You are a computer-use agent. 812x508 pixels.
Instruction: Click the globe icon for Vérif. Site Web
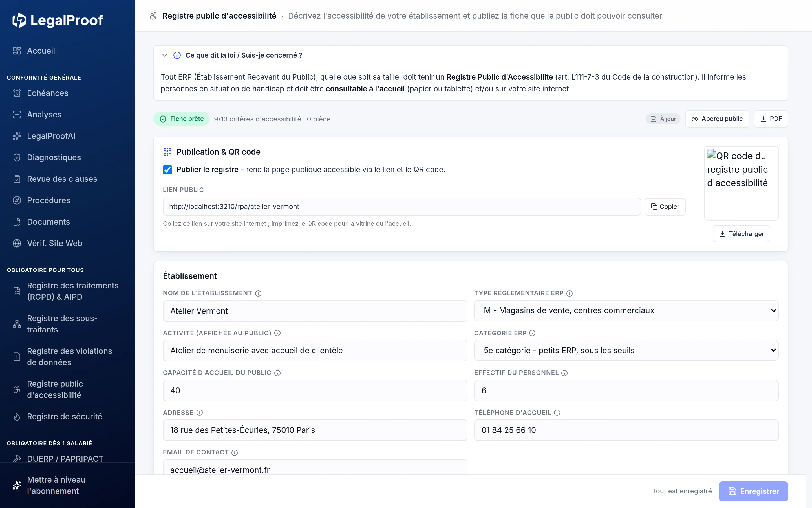(x=17, y=243)
